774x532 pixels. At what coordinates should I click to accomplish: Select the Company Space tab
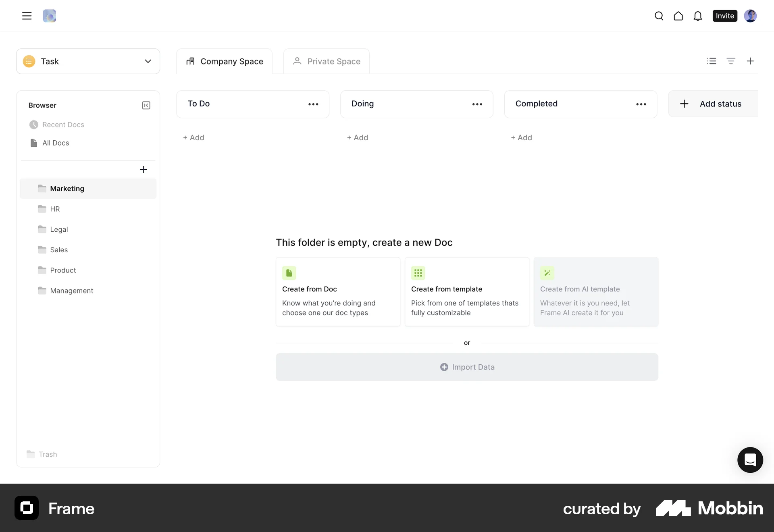click(224, 61)
